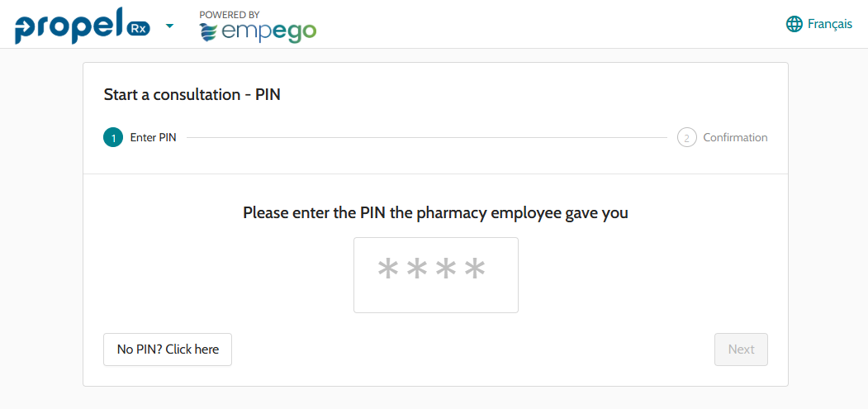The width and height of the screenshot is (868, 409).
Task: Click the asterisk placeholder in the PIN box
Action: (431, 270)
